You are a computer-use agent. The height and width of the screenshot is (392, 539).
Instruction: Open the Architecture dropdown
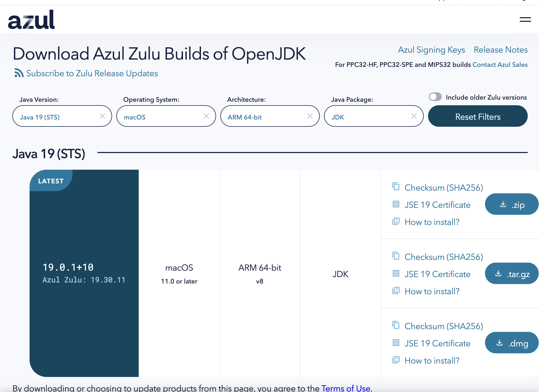(264, 117)
